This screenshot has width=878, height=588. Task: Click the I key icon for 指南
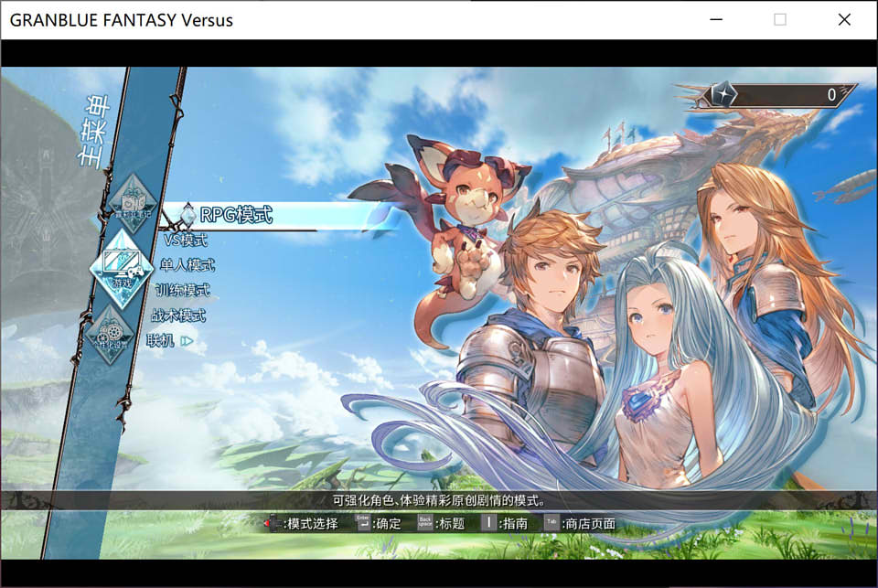tap(489, 523)
